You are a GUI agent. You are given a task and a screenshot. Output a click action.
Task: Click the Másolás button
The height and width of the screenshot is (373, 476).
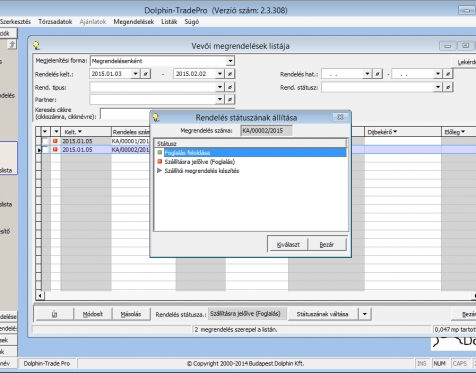[131, 314]
